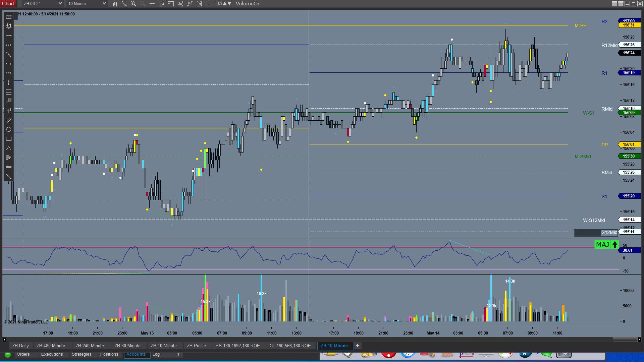Viewport: 644px width, 362px height.
Task: Open the ZB 06-21 instrument dropdown
Action: [x=43, y=4]
